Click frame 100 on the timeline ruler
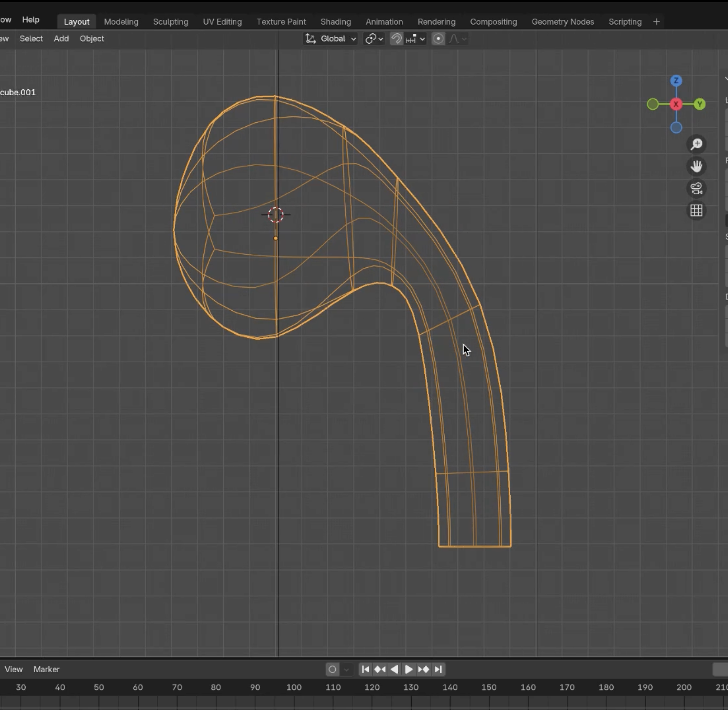The height and width of the screenshot is (710, 728). tap(294, 687)
